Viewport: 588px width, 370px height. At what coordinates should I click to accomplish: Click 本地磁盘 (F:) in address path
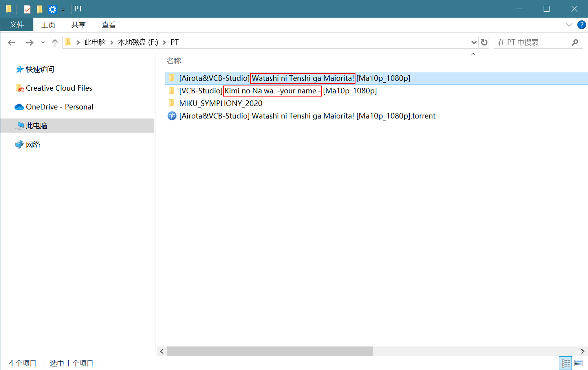point(138,42)
